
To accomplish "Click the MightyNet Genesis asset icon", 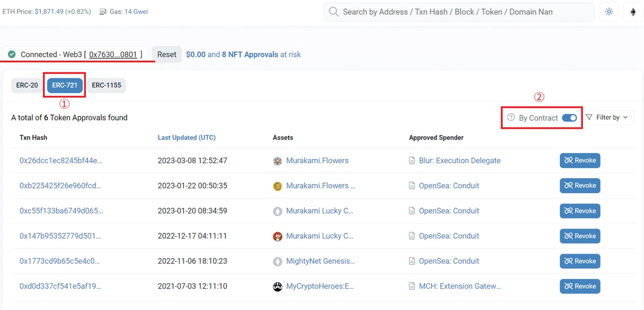I will 277,262.
